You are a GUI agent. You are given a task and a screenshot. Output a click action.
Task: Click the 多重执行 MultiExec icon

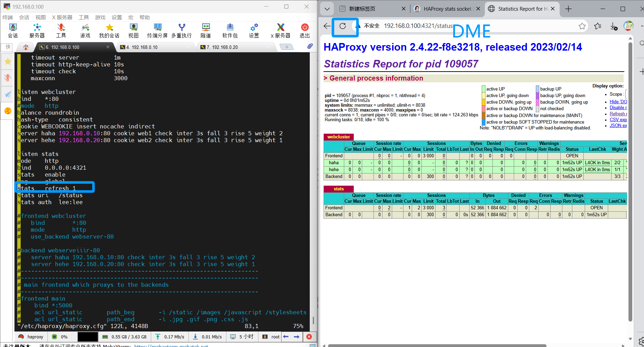[x=182, y=30]
